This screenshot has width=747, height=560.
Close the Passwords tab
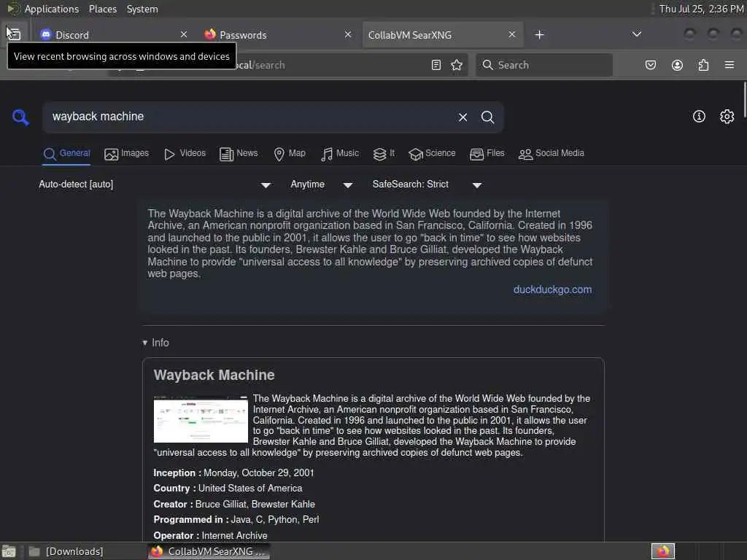point(348,34)
